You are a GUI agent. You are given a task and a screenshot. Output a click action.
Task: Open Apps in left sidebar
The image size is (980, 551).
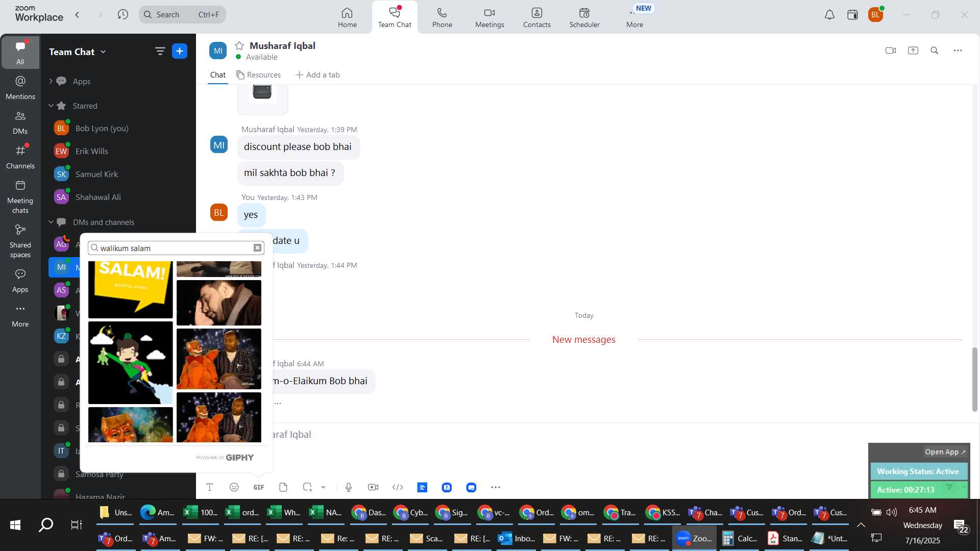click(20, 281)
